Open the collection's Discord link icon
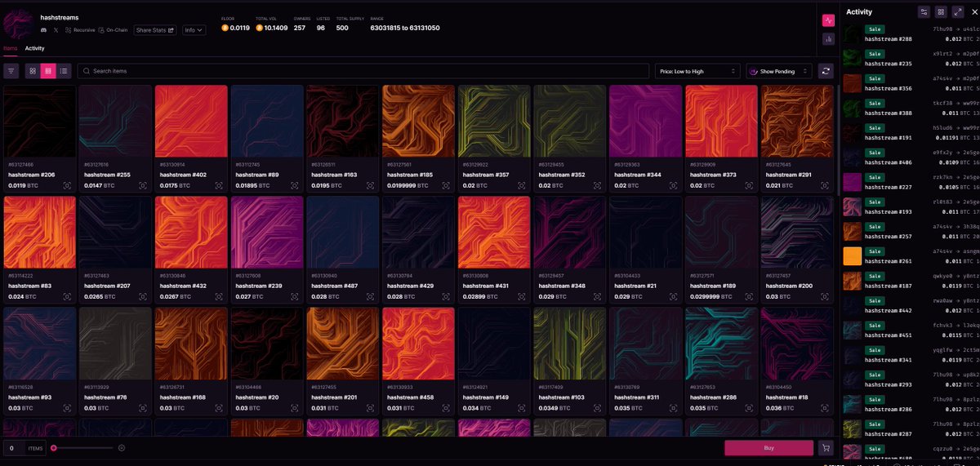This screenshot has height=466, width=980. pyautogui.click(x=43, y=30)
